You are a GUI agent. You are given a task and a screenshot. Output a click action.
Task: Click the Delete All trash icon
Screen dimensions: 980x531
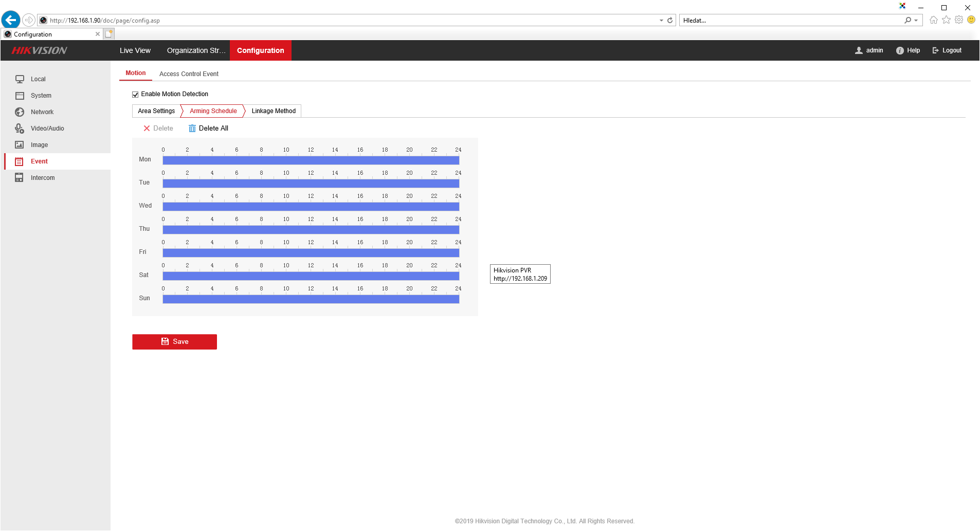coord(192,129)
